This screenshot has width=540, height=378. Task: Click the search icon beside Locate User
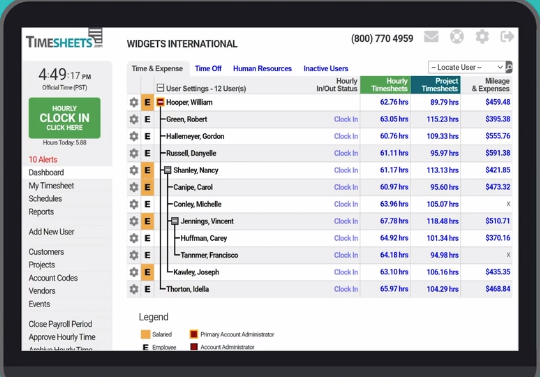click(x=509, y=67)
